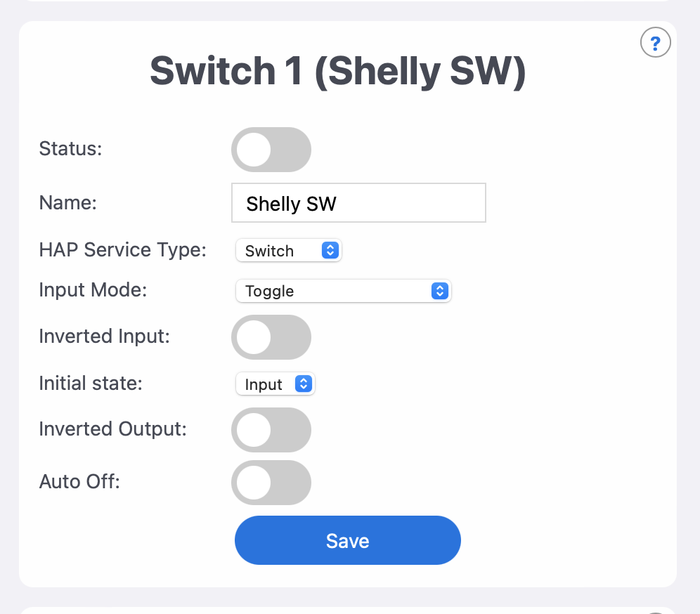Screen dimensions: 700x614
Task: Open the HAP Service Type dropdown
Action: [288, 251]
